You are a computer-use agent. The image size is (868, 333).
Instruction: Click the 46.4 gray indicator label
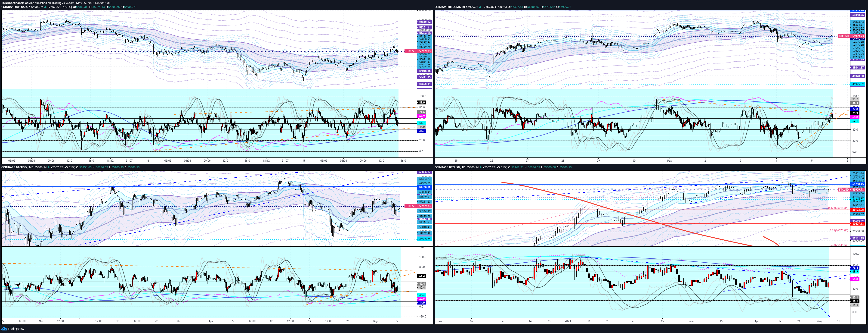pos(422,284)
